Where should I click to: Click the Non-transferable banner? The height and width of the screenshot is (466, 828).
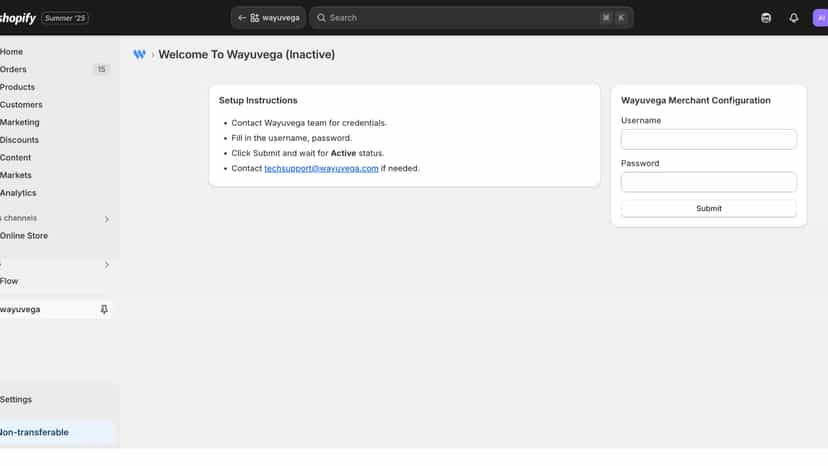[57, 433]
